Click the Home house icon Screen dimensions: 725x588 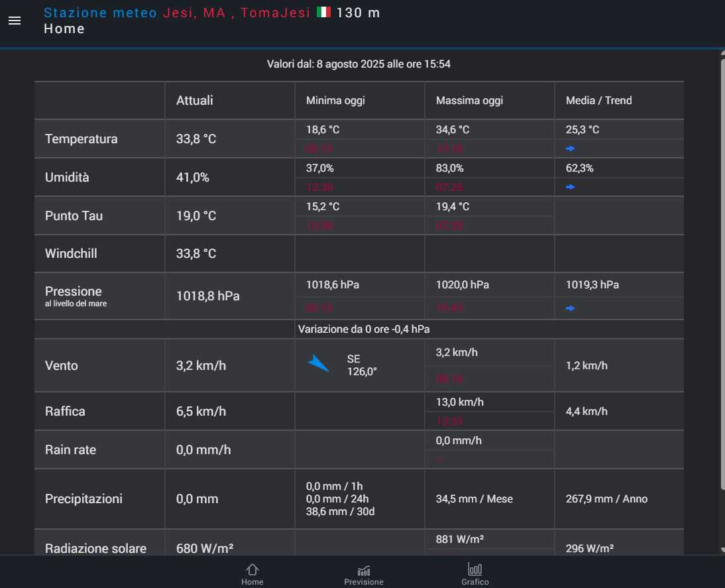(252, 569)
